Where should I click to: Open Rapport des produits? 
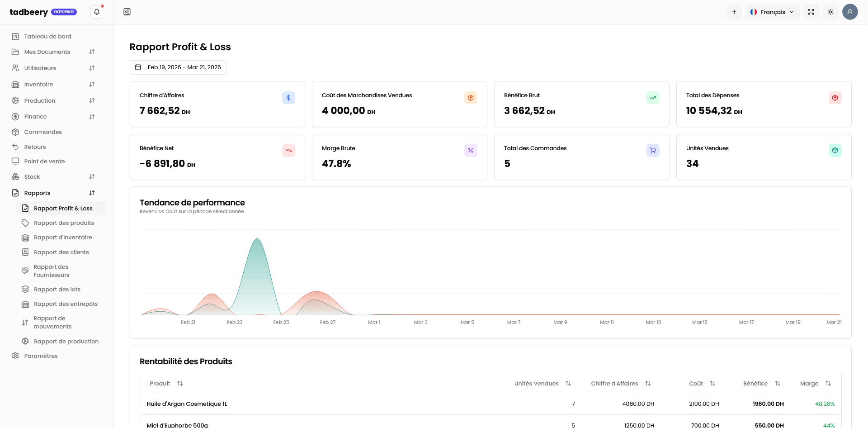tap(64, 223)
